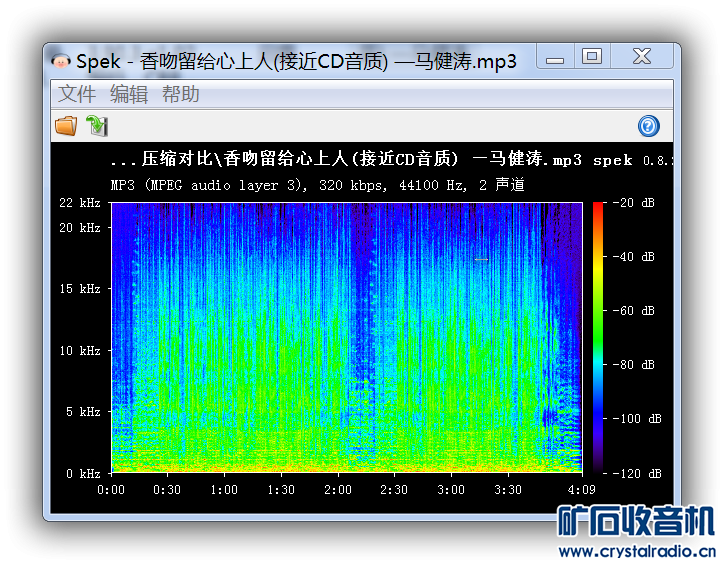Click the 15 kHz axis label
Image resolution: width=724 pixels, height=564 pixels.
click(80, 289)
